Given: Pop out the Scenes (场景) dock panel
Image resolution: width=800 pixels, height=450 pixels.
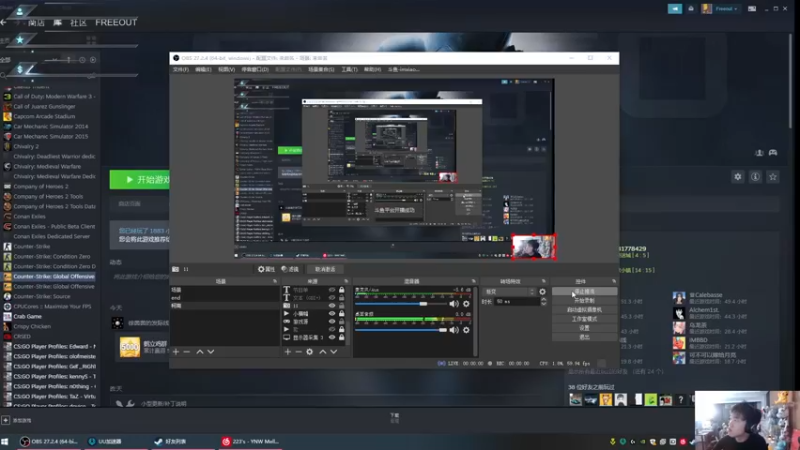Looking at the screenshot, I should coord(274,281).
